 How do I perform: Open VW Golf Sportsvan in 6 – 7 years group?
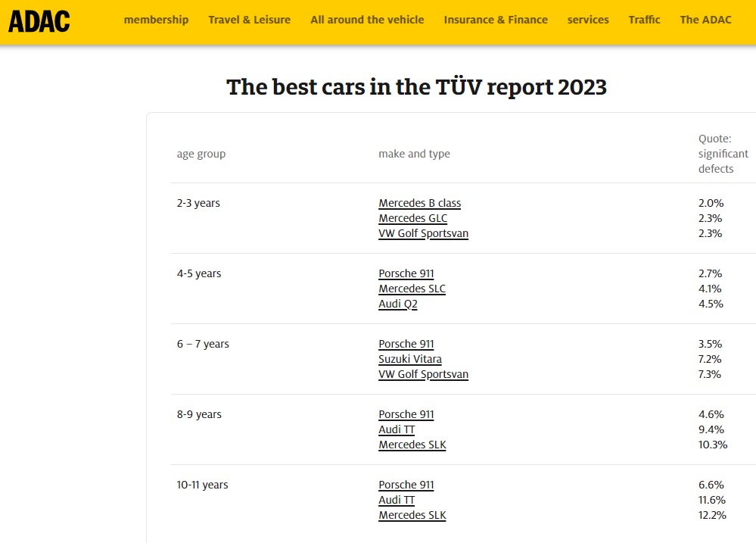coord(423,374)
